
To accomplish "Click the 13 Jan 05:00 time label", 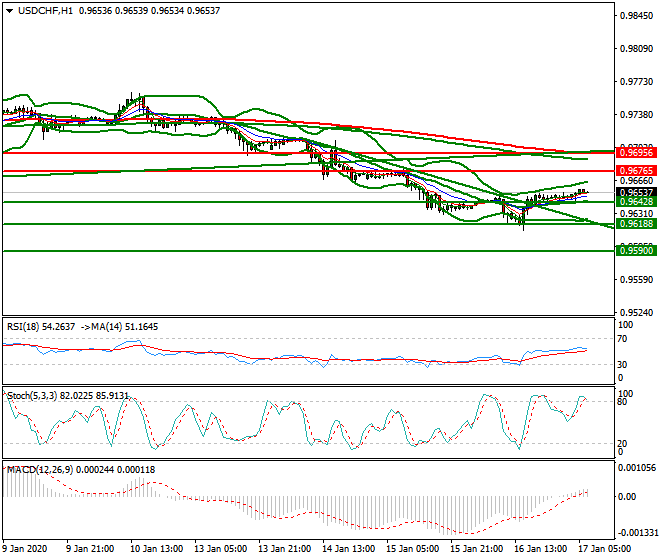I will point(221,549).
